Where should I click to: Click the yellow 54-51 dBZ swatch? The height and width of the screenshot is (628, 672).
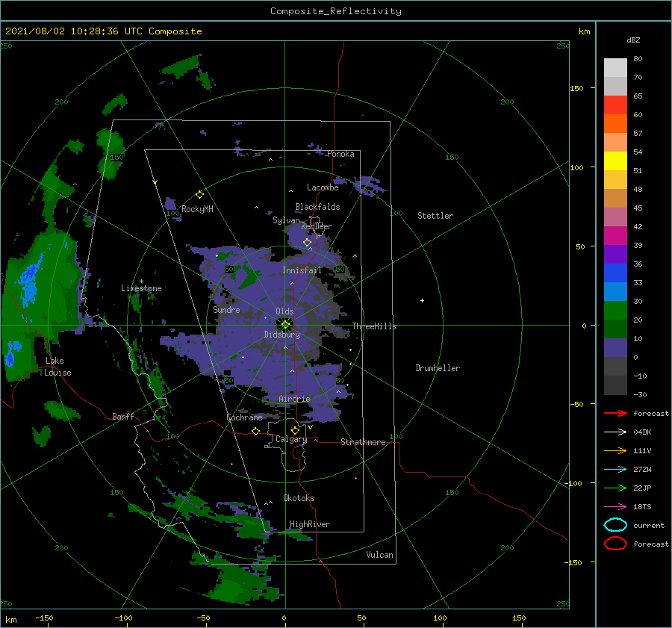[615, 161]
